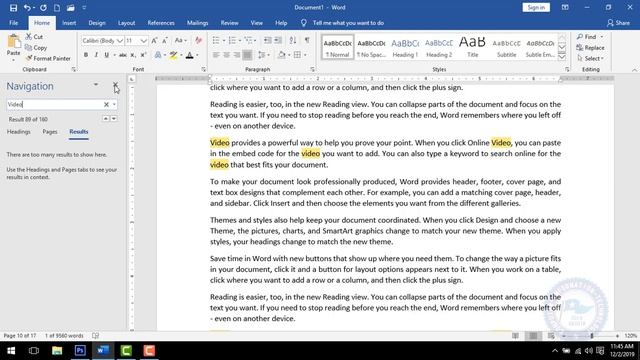The height and width of the screenshot is (360, 640).
Task: Switch to Headings tab in Navigation
Action: [18, 132]
